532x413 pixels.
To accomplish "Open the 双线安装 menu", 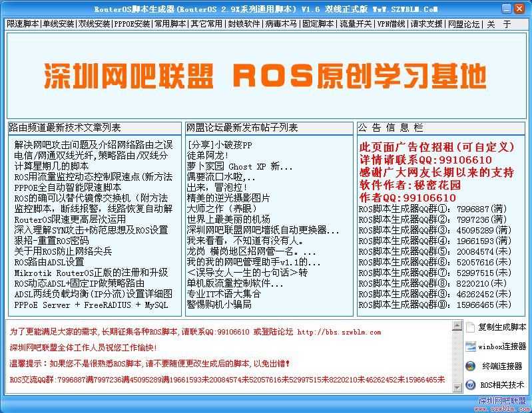I will [x=95, y=24].
